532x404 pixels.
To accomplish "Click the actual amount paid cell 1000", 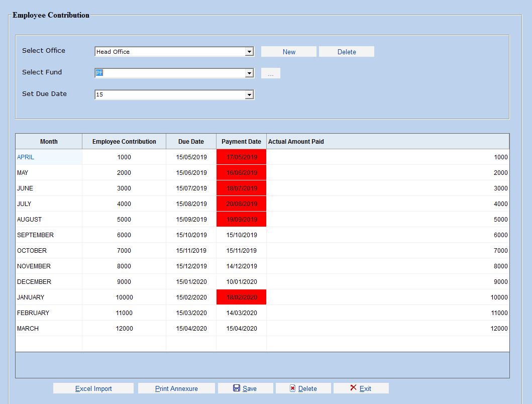I will click(388, 157).
